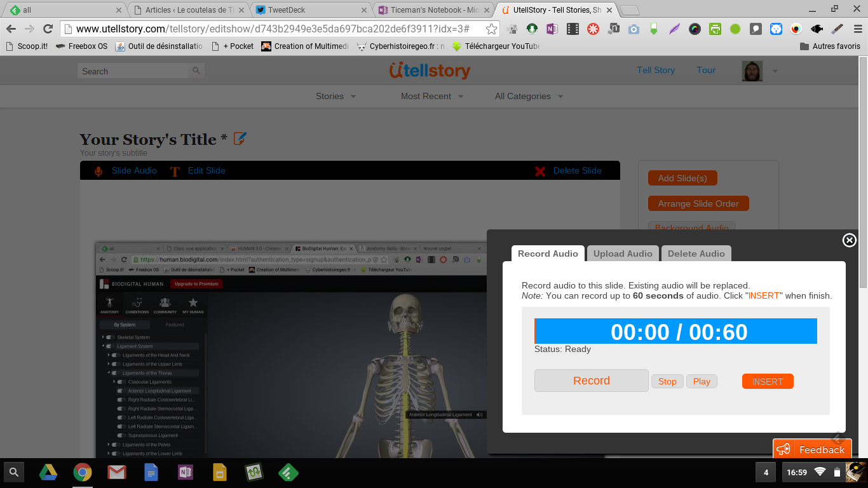Open Google Slides from the shelf
The width and height of the screenshot is (868, 488).
[219, 472]
